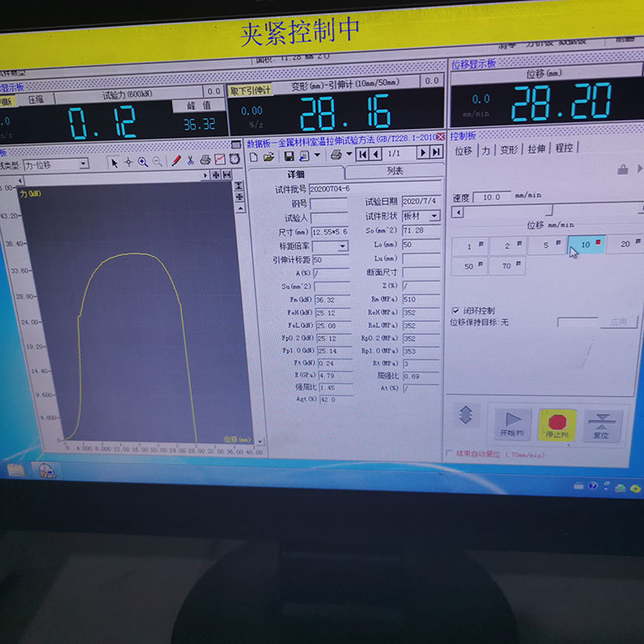
Task: Click the lock icon in control panel
Action: click(623, 170)
